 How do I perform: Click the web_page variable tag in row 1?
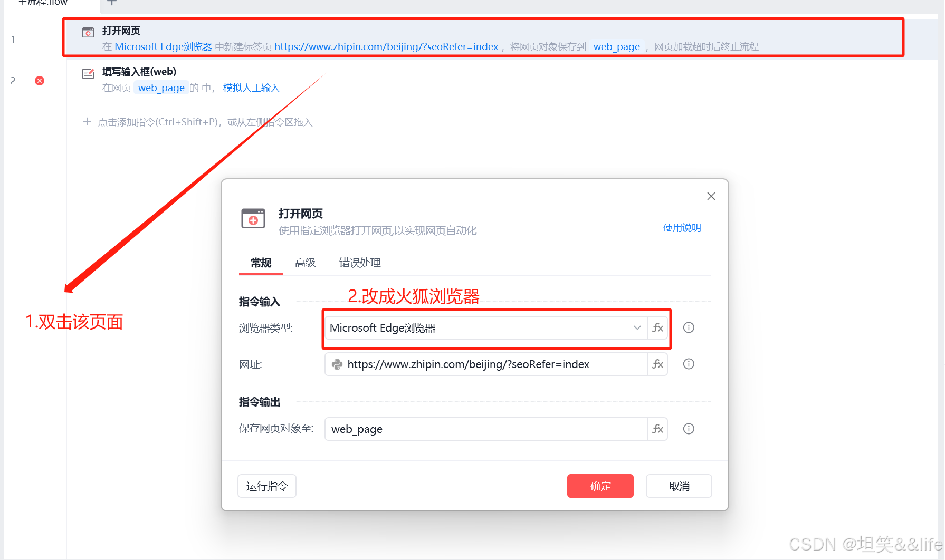coord(616,47)
